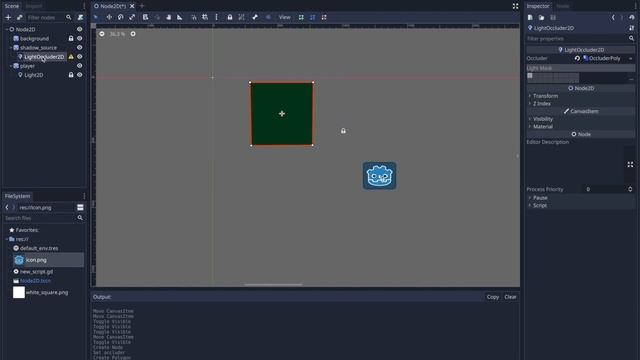Click the edit occluder points tool
Viewport: 640px width, 360px height.
(x=313, y=17)
